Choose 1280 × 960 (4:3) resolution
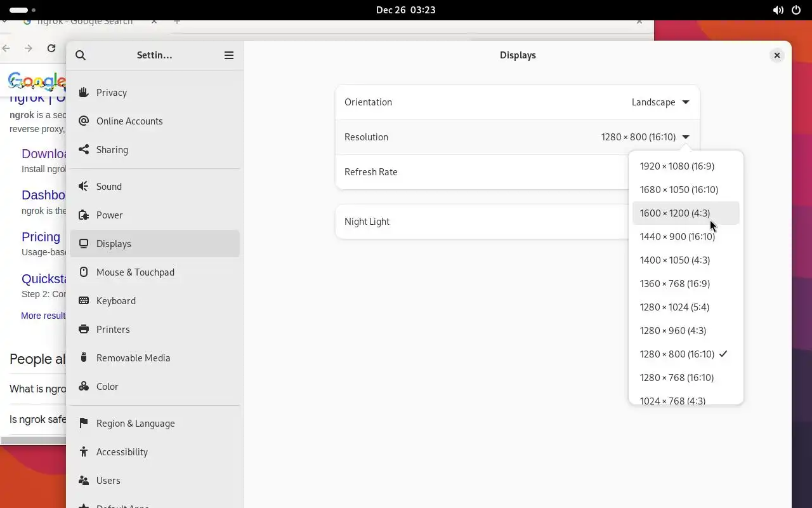Screen dimensions: 812x508 pyautogui.click(x=686, y=331)
